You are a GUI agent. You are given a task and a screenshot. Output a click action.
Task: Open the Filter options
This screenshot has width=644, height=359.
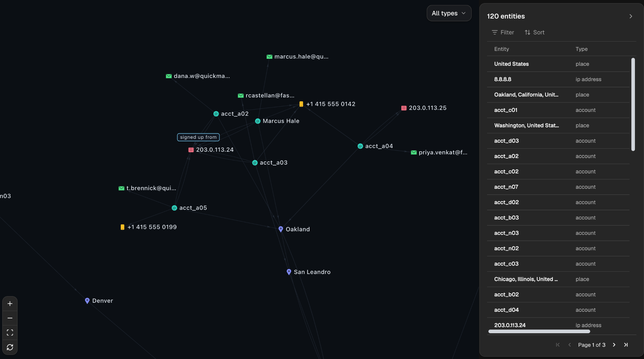click(503, 32)
